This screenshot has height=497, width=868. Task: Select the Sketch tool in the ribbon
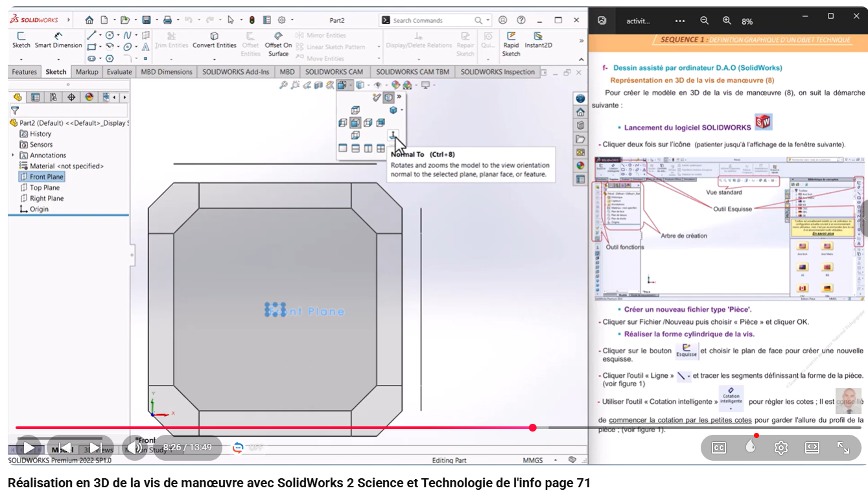pos(21,40)
